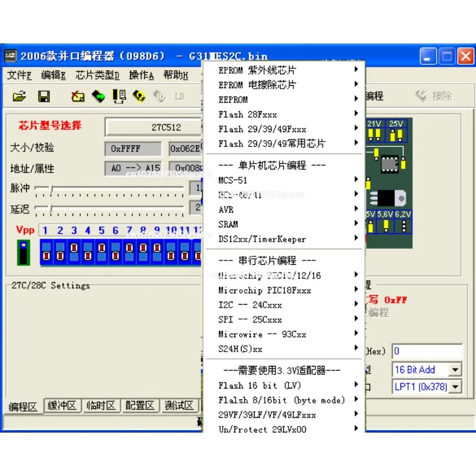The width and height of the screenshot is (476, 476).
Task: Save file with floppy disk icon
Action: [x=44, y=96]
